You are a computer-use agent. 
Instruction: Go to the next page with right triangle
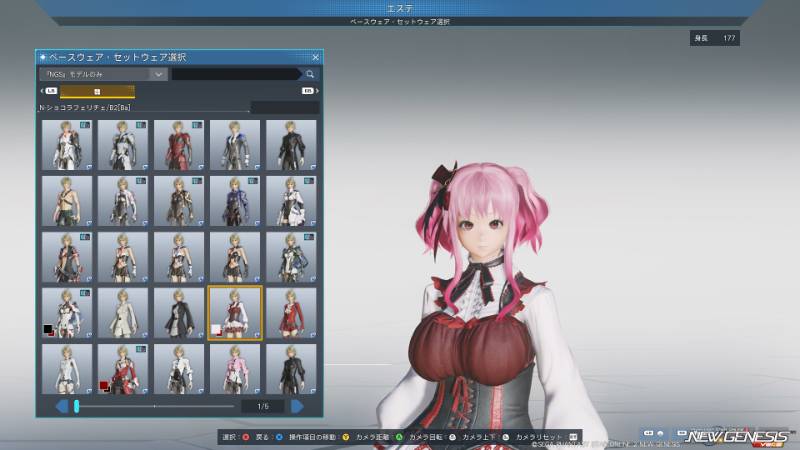point(297,407)
